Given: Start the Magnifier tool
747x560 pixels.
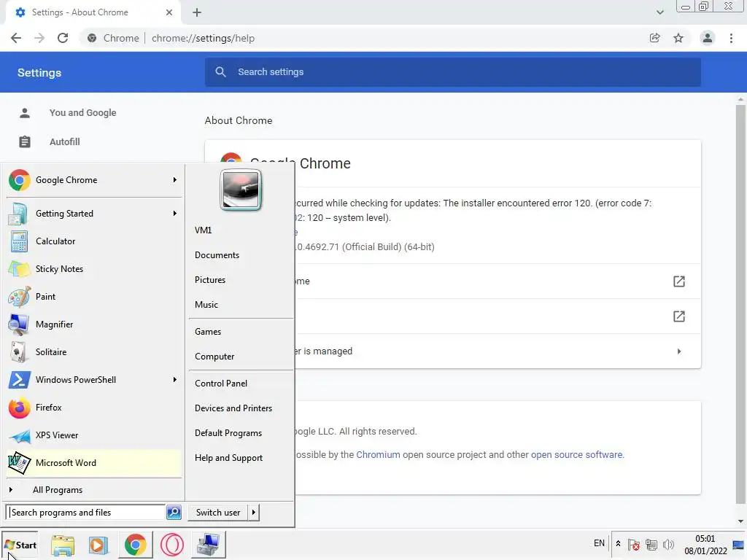Looking at the screenshot, I should click(94, 324).
